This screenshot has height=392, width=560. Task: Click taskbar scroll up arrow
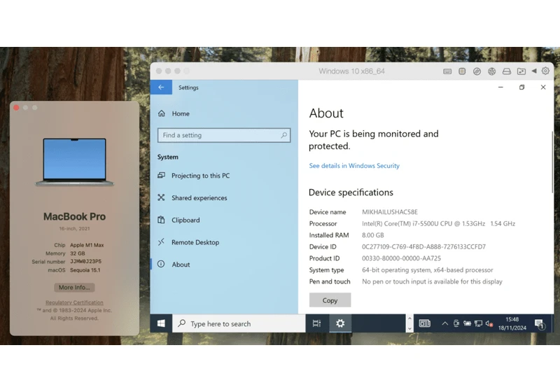coord(409,318)
